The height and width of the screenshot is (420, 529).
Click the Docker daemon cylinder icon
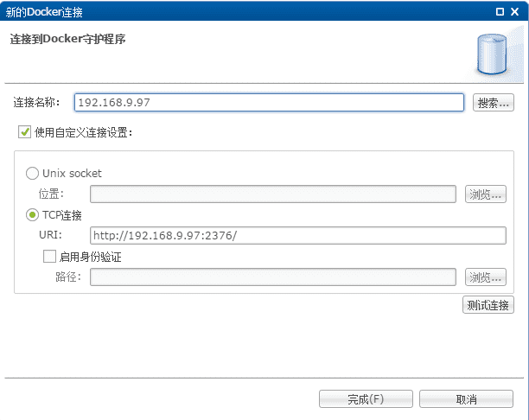click(x=492, y=54)
